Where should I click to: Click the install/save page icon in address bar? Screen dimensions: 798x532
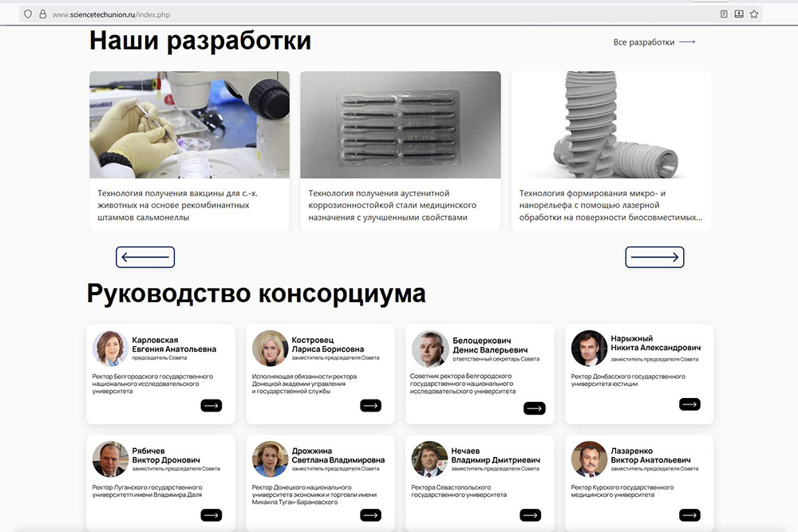(x=739, y=14)
